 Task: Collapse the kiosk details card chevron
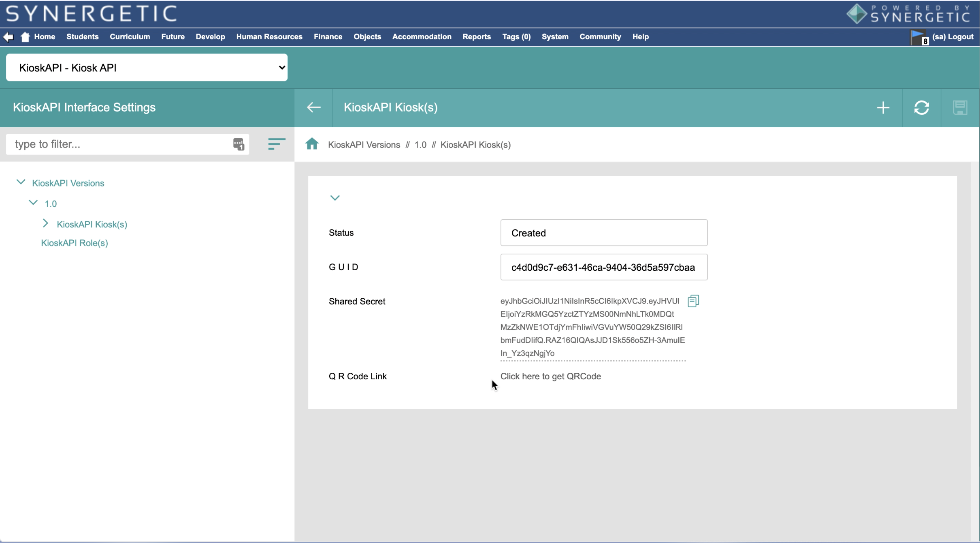point(334,198)
